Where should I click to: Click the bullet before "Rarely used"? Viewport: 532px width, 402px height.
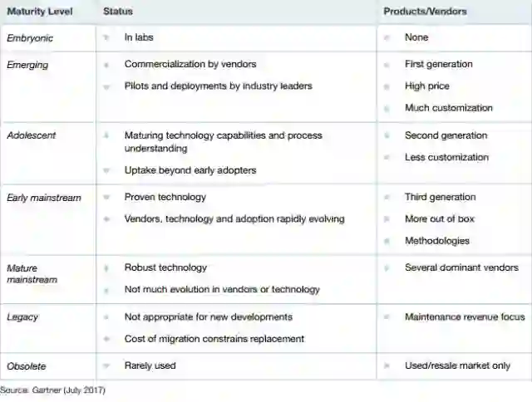click(x=106, y=365)
